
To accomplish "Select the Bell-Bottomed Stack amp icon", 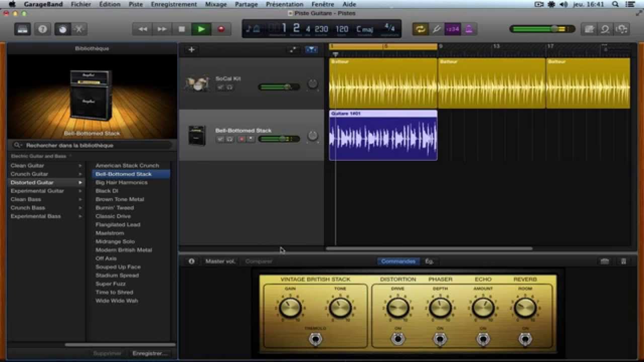I will coord(197,135).
